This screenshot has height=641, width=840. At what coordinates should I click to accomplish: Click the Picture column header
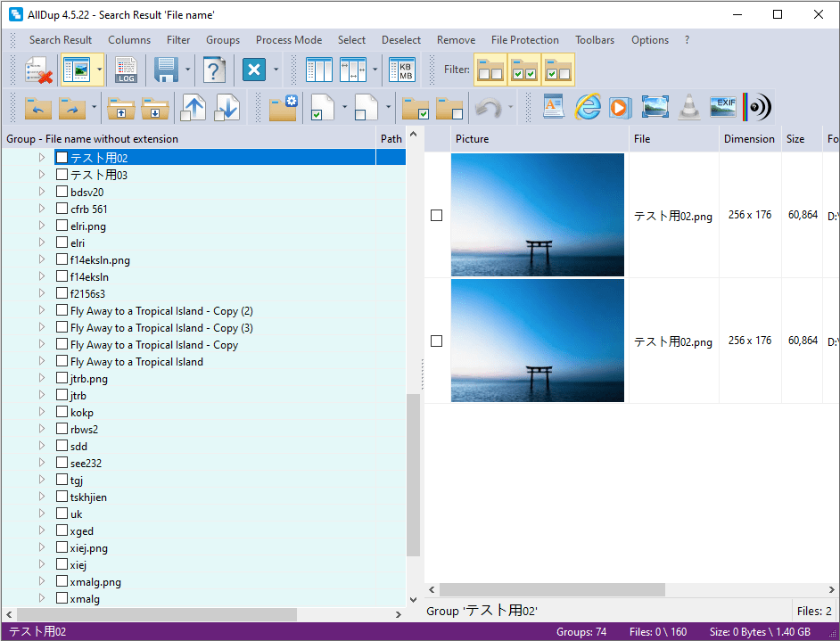pyautogui.click(x=472, y=139)
